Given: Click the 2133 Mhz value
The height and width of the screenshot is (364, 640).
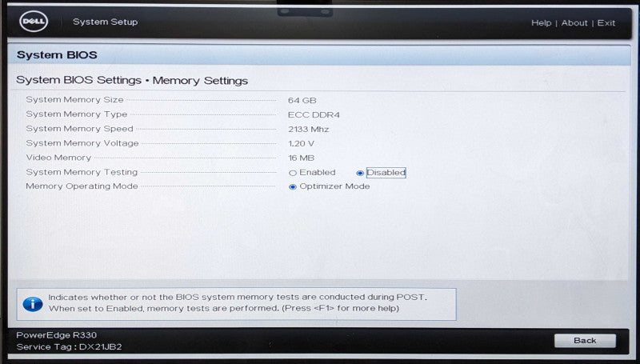Looking at the screenshot, I should click(309, 130).
